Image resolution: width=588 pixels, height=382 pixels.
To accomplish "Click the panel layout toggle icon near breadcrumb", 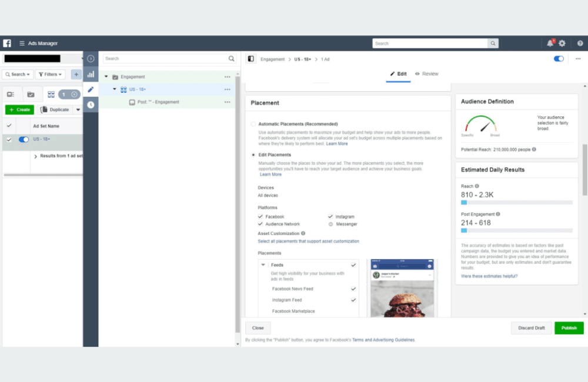I will click(x=251, y=59).
